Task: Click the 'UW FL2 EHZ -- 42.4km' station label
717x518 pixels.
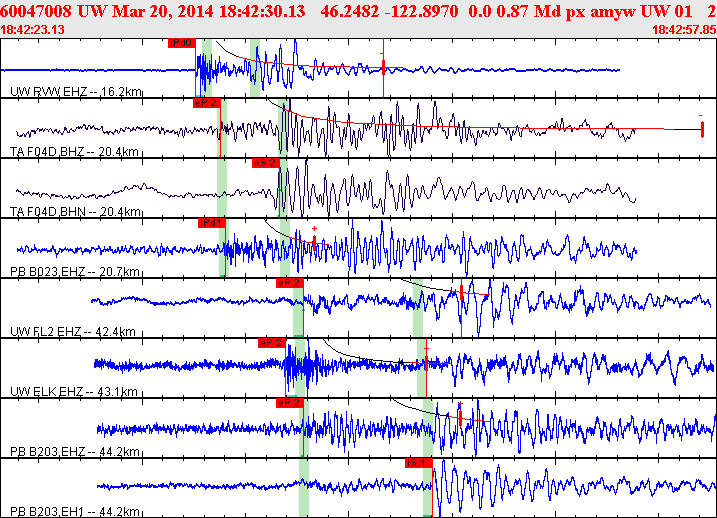Action: pos(73,331)
